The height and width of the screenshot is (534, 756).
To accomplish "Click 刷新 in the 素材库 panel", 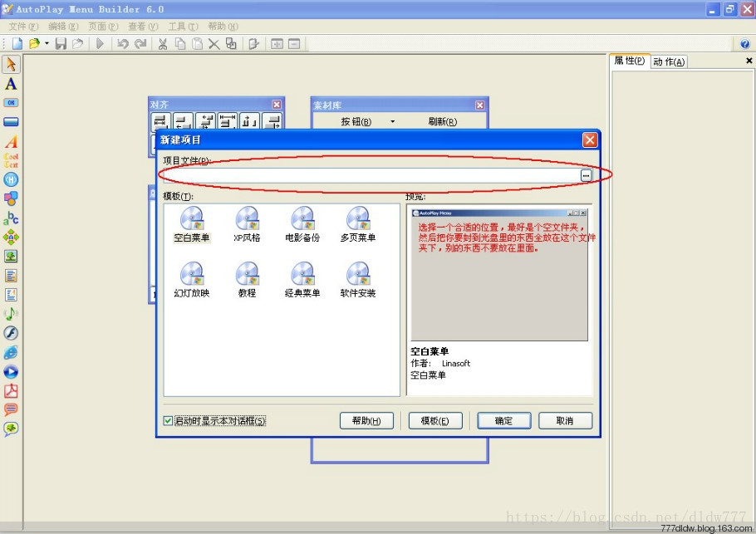I will [442, 121].
